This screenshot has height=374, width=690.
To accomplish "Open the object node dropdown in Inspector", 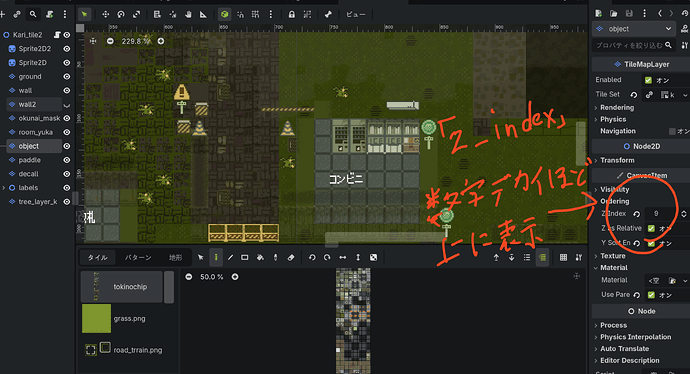I will point(634,29).
